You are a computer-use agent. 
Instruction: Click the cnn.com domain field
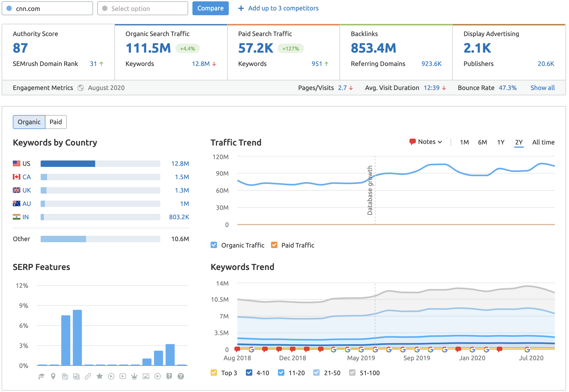point(47,9)
